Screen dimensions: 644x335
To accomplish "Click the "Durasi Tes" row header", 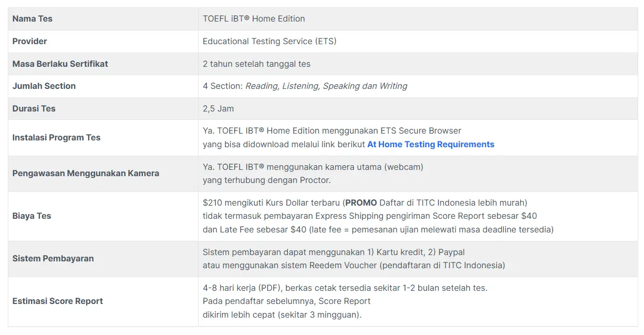I will (x=34, y=109).
